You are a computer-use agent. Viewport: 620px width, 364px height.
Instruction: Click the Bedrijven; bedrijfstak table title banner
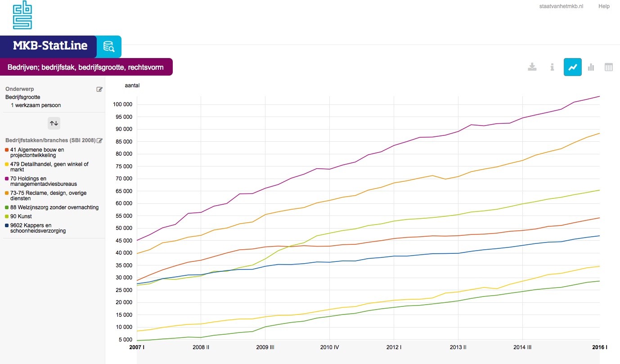pos(85,67)
